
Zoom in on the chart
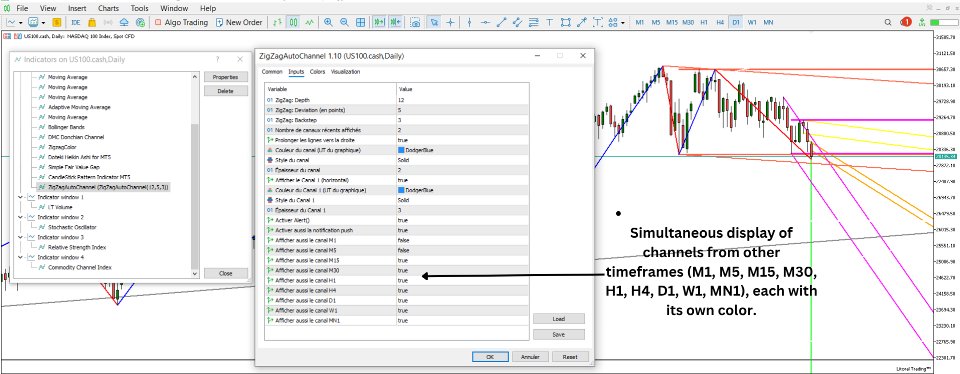pos(329,22)
